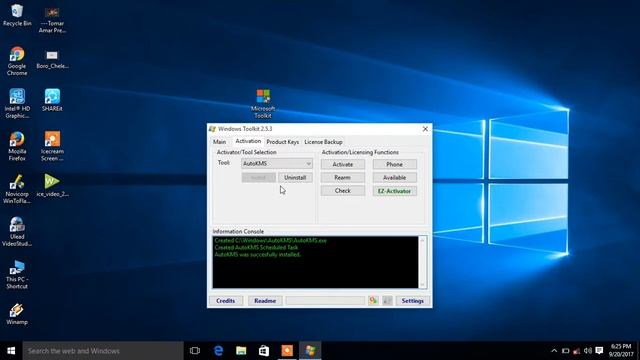Viewport: 640px width, 360px height.
Task: Click the Phone activation button
Action: click(394, 164)
